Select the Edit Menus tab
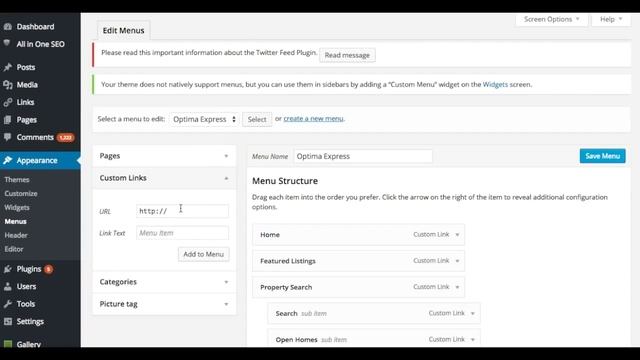The image size is (640, 360). point(123,31)
